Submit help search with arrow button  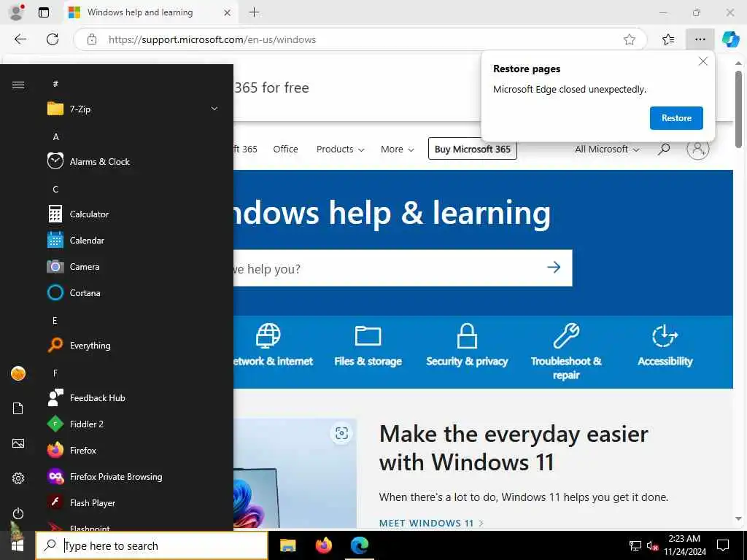(554, 267)
